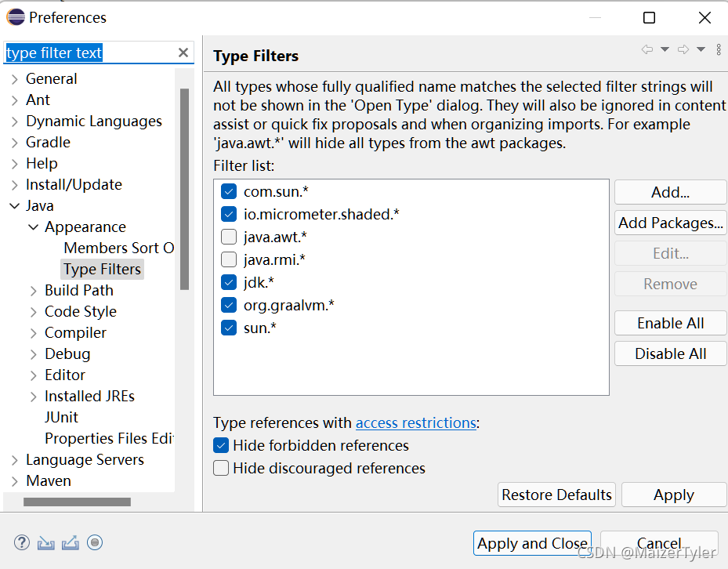728x569 pixels.
Task: Click the preference recorder icon
Action: coord(95,542)
